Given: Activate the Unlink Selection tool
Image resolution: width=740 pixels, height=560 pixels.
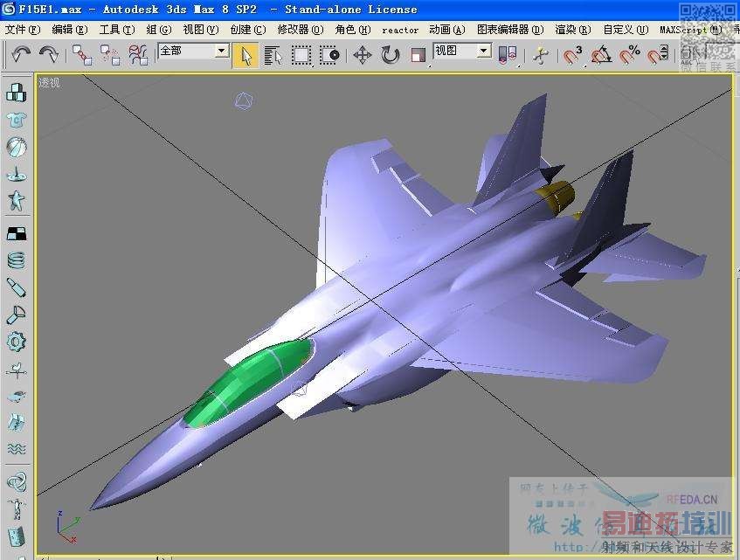Looking at the screenshot, I should point(110,55).
